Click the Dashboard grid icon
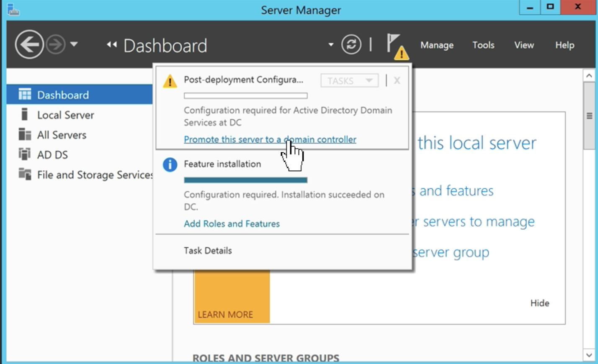 click(x=25, y=94)
